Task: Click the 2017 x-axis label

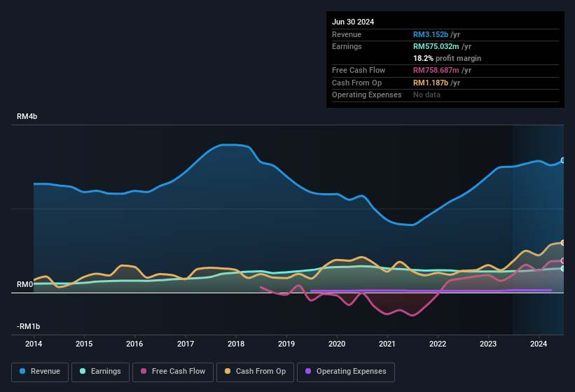Action: [185, 344]
